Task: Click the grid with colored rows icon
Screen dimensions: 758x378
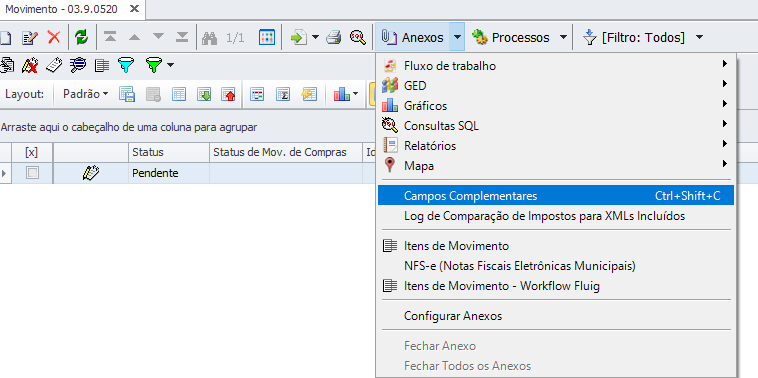Action: point(257,94)
